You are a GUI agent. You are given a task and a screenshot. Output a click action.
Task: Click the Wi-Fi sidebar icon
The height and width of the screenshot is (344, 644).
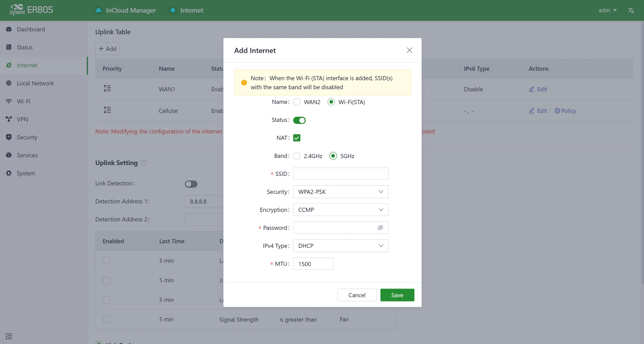pos(9,101)
